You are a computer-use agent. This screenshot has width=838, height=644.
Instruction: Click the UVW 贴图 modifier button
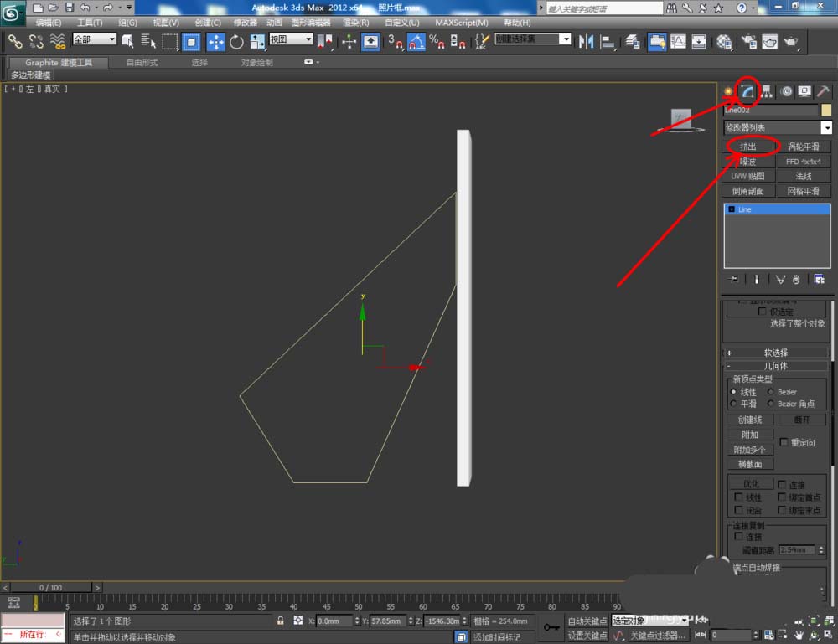pyautogui.click(x=748, y=176)
